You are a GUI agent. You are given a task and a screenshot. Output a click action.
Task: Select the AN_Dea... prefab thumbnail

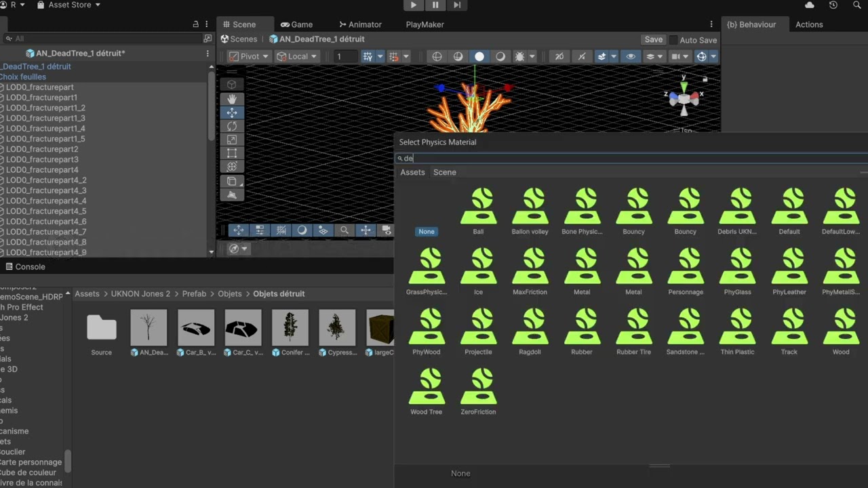[x=149, y=333]
